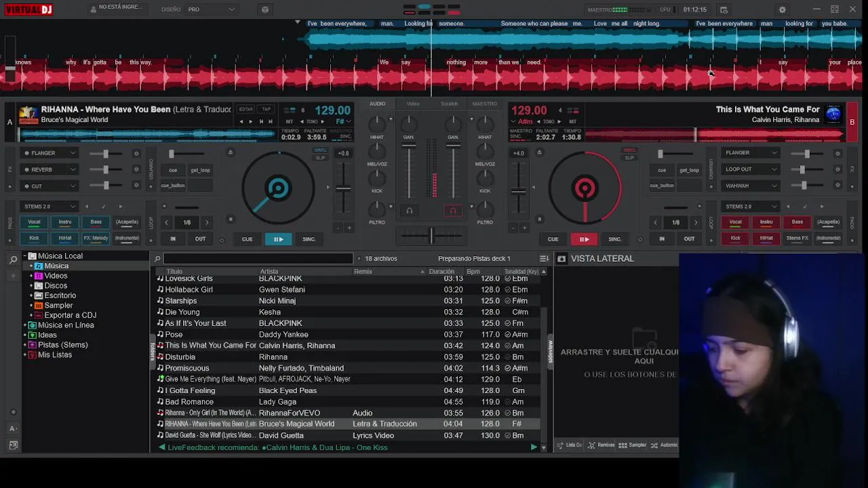Halve deck A loop length with left arrow
Image resolution: width=868 pixels, height=488 pixels.
167,222
